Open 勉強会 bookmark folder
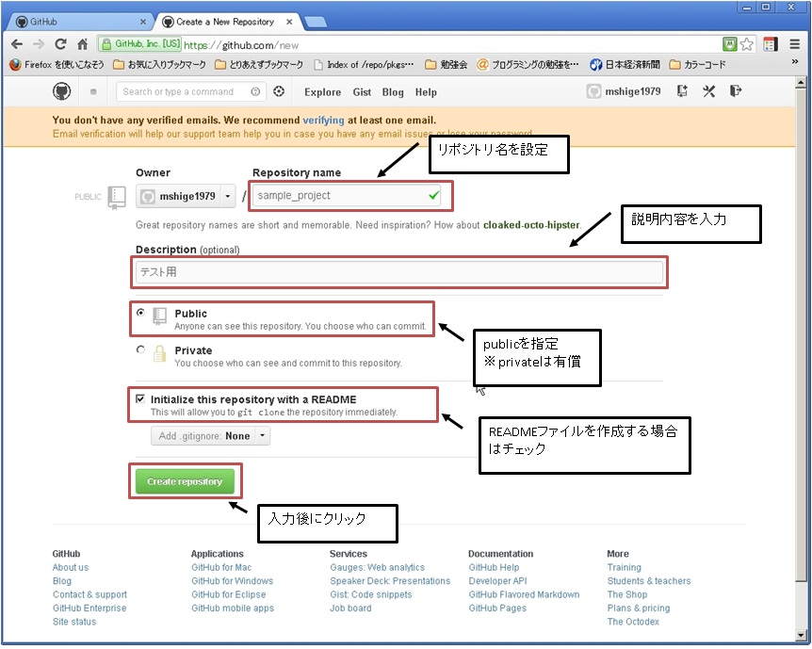 446,65
